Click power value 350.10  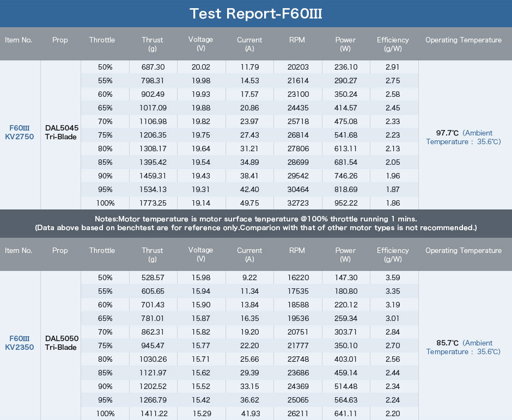pos(346,345)
